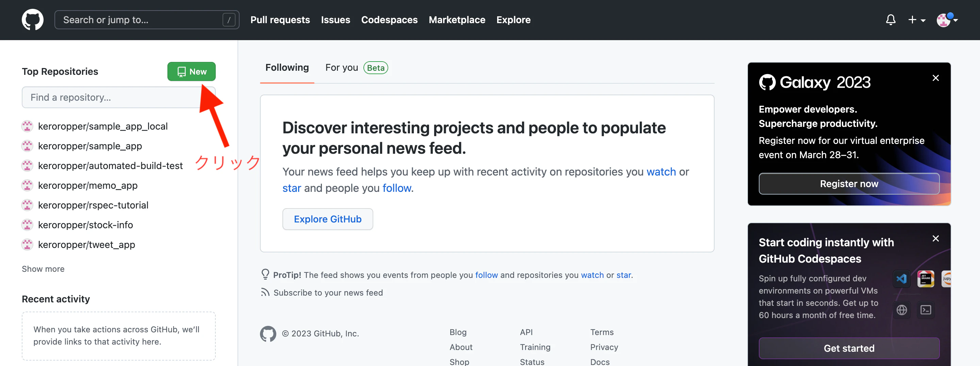Open the Terms footer link
Screen dimensions: 980x366
(602, 332)
